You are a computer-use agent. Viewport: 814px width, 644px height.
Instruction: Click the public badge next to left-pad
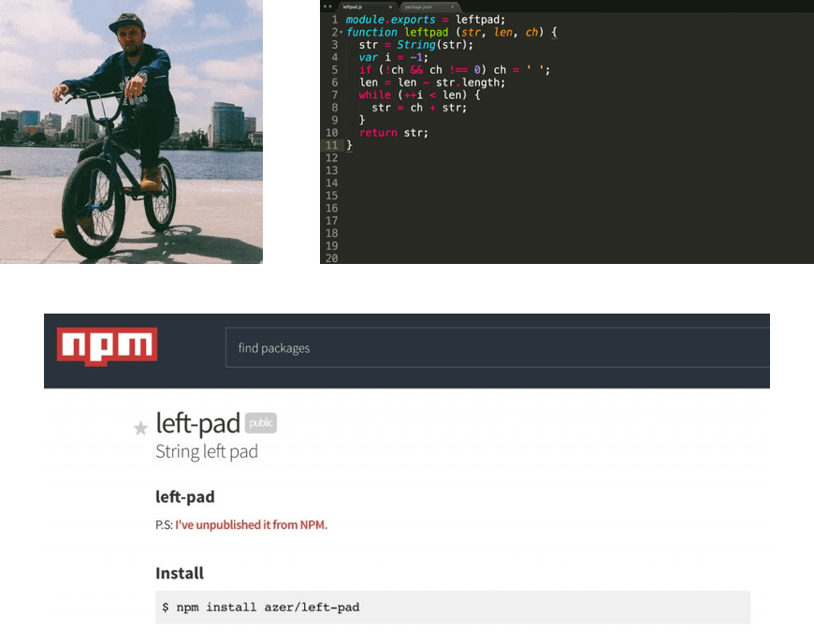tap(261, 423)
